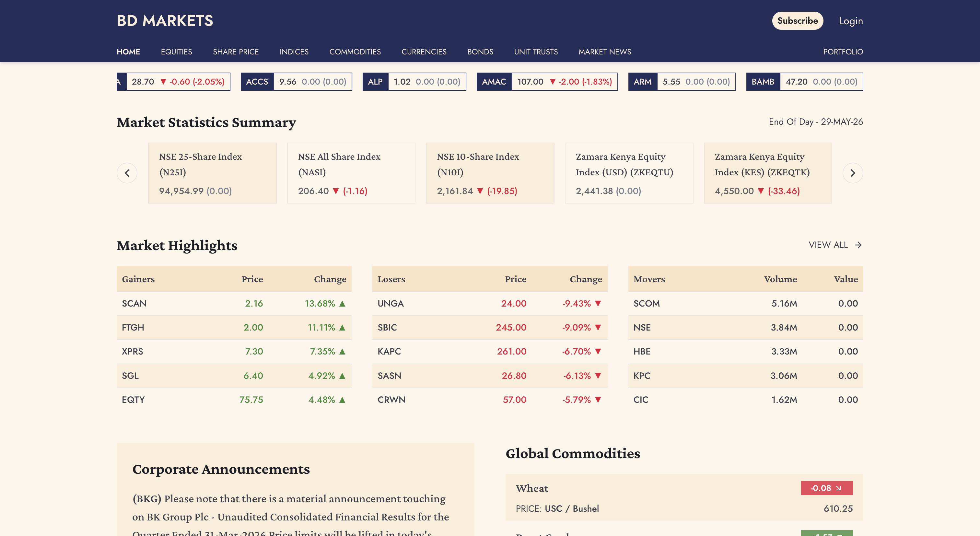Open the BONDS navigation item
The height and width of the screenshot is (536, 980).
click(480, 52)
